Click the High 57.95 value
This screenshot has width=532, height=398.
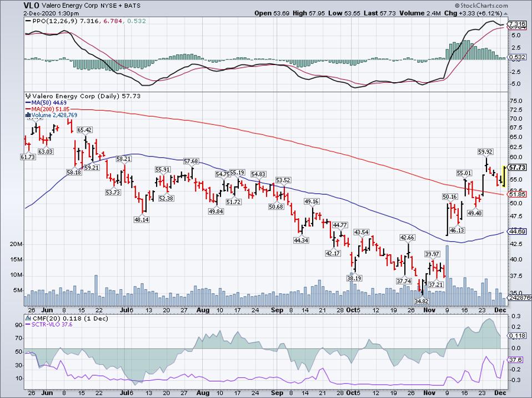pyautogui.click(x=309, y=13)
